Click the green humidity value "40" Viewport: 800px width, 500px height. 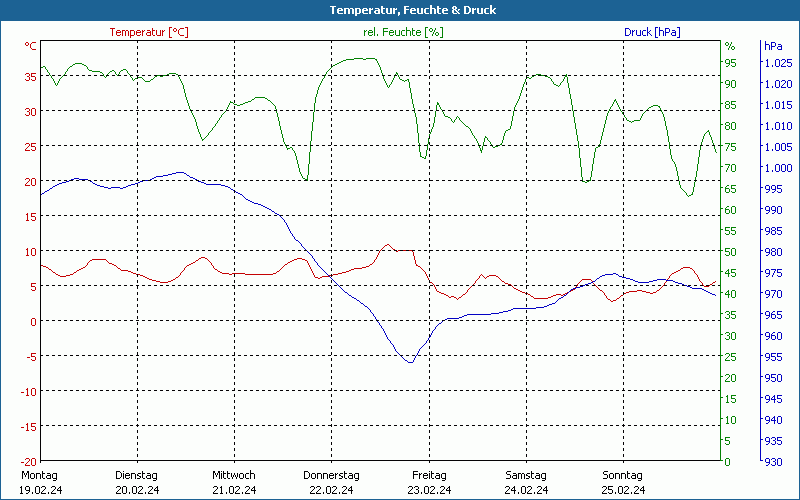731,294
